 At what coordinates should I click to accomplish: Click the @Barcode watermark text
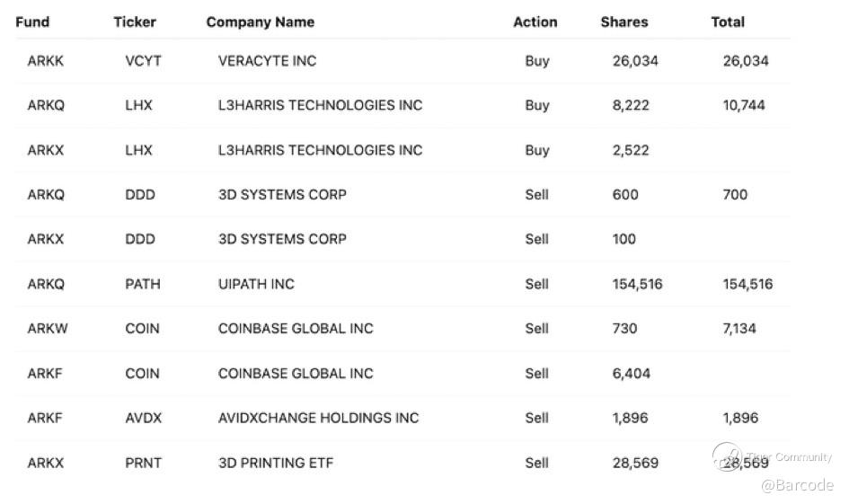coord(797,486)
